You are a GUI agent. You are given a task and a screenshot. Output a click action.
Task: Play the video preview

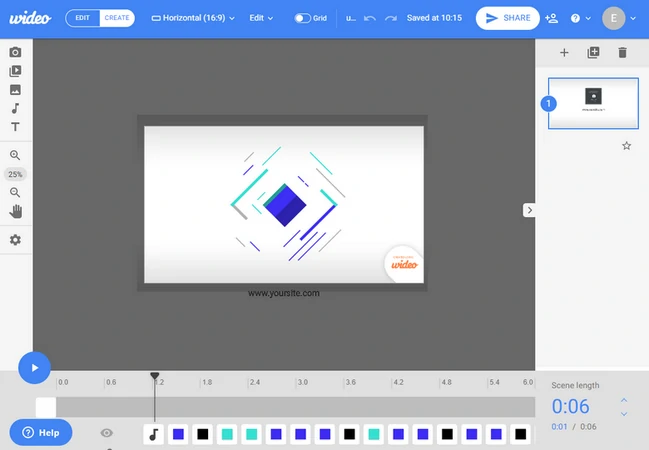click(34, 368)
